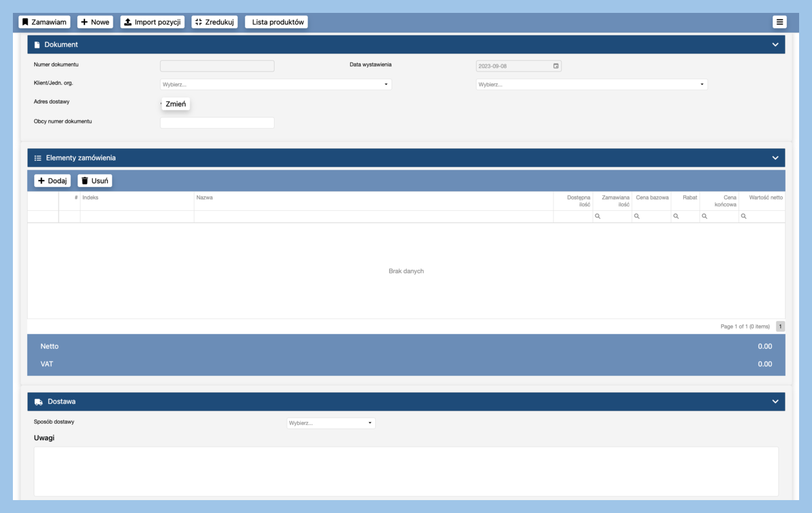Click search icon in Rabat filter

tap(676, 217)
